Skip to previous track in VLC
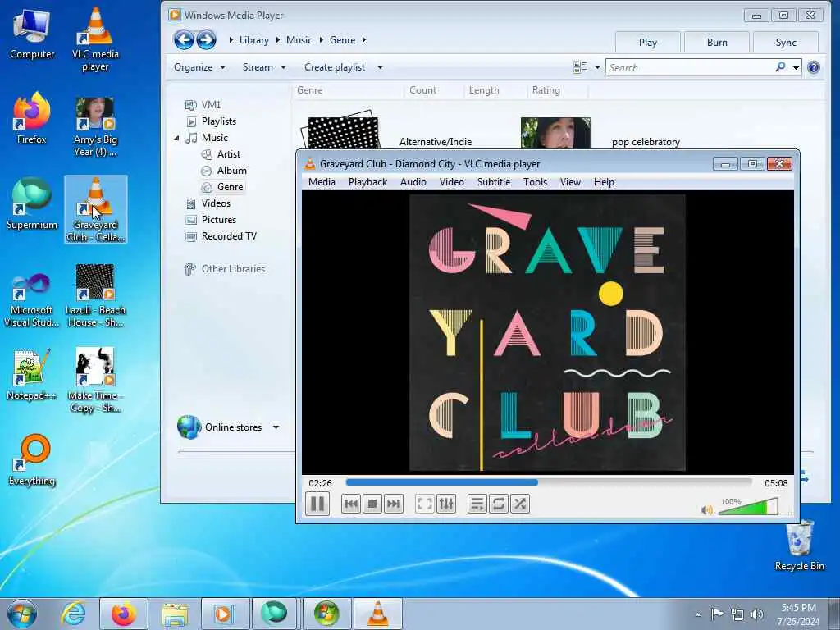 [x=351, y=504]
